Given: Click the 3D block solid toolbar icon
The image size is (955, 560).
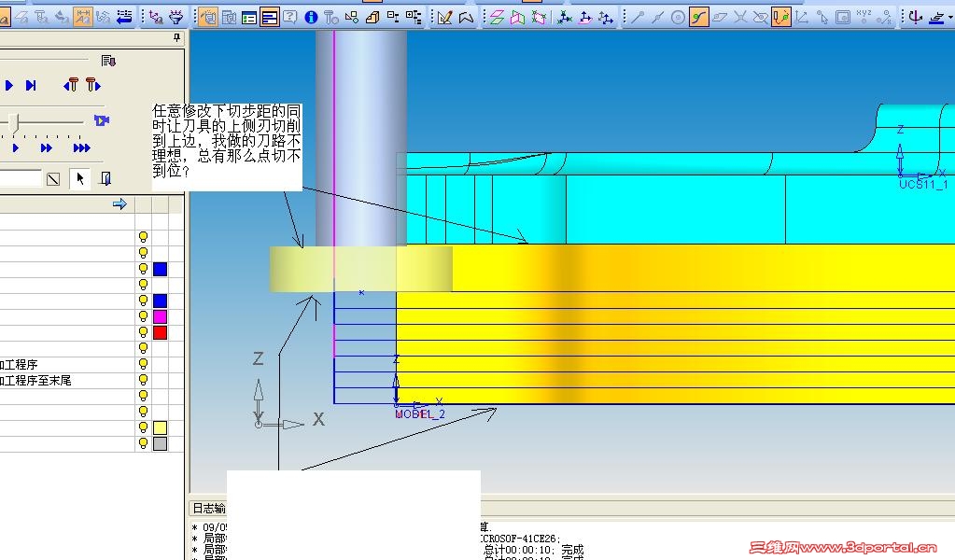Looking at the screenshot, I should click(x=372, y=18).
